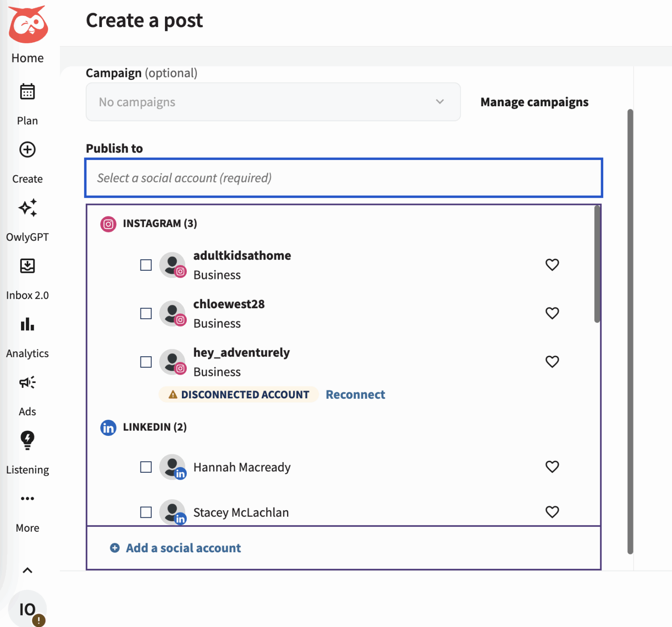672x627 pixels.
Task: Favorite hey_adventurely with heart icon
Action: [552, 362]
